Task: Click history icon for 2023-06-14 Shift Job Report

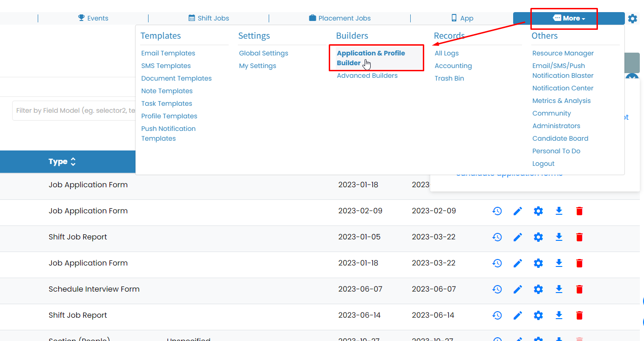Action: coord(497,315)
